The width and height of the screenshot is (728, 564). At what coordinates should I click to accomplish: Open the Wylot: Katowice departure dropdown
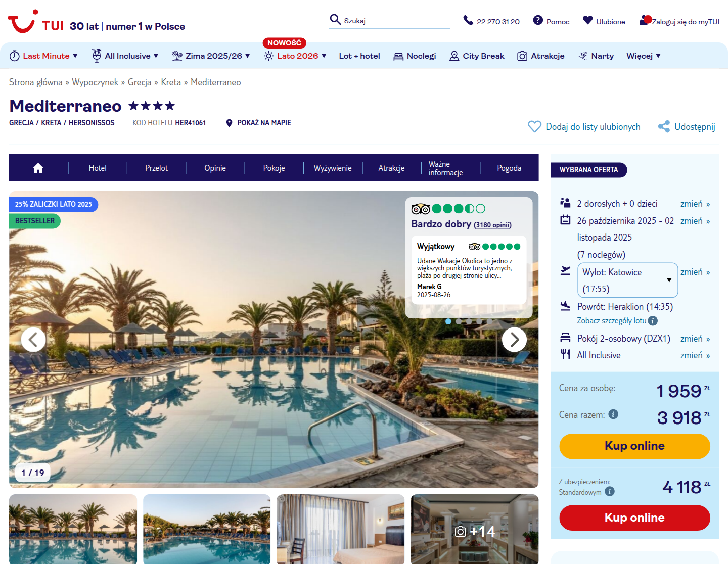(627, 280)
